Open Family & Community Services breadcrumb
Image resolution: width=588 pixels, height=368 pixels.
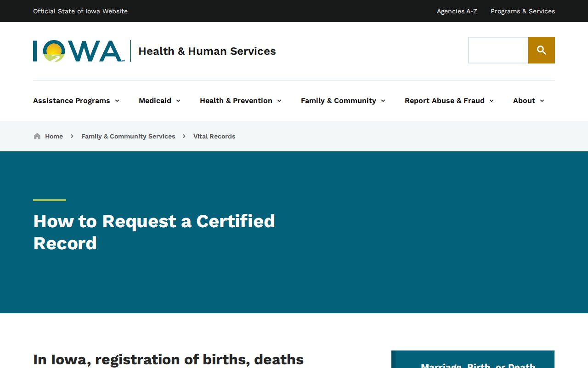[128, 136]
